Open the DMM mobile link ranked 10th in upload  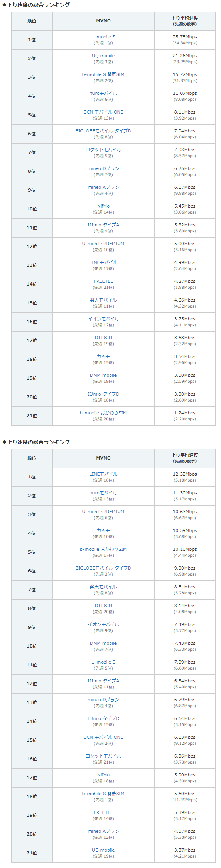tap(103, 643)
